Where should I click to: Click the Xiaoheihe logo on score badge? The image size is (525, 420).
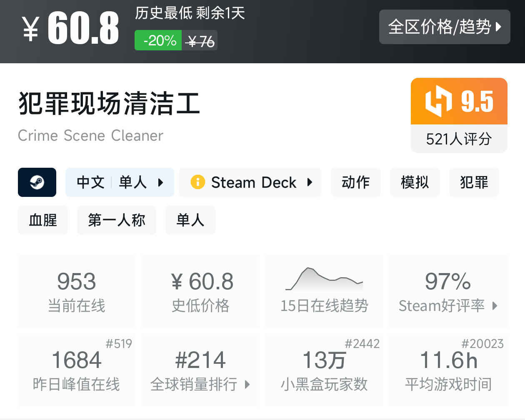click(x=438, y=101)
